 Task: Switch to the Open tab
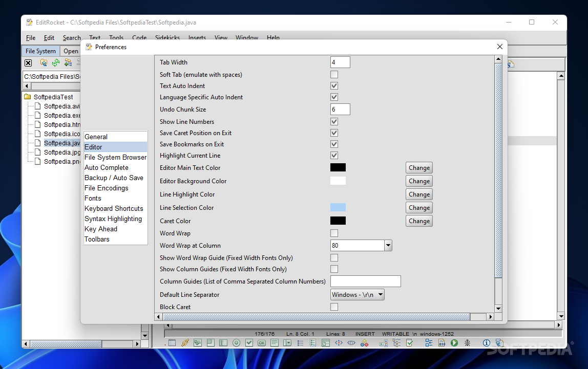71,51
